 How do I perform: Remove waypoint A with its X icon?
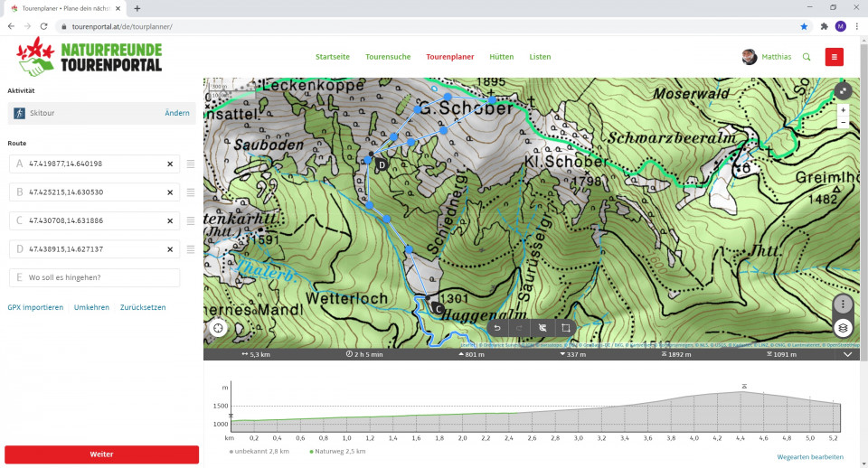(x=170, y=164)
